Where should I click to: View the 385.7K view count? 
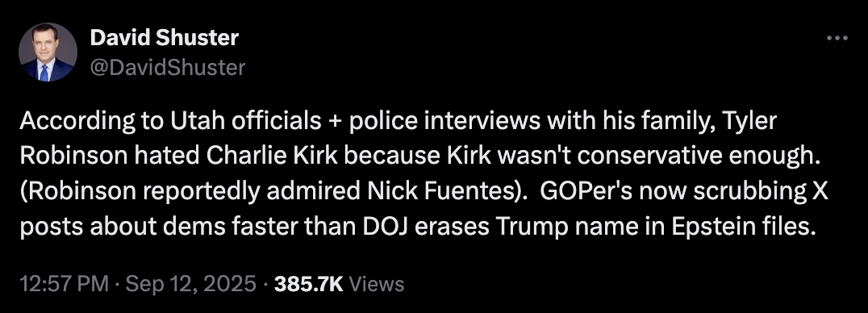[x=309, y=284]
